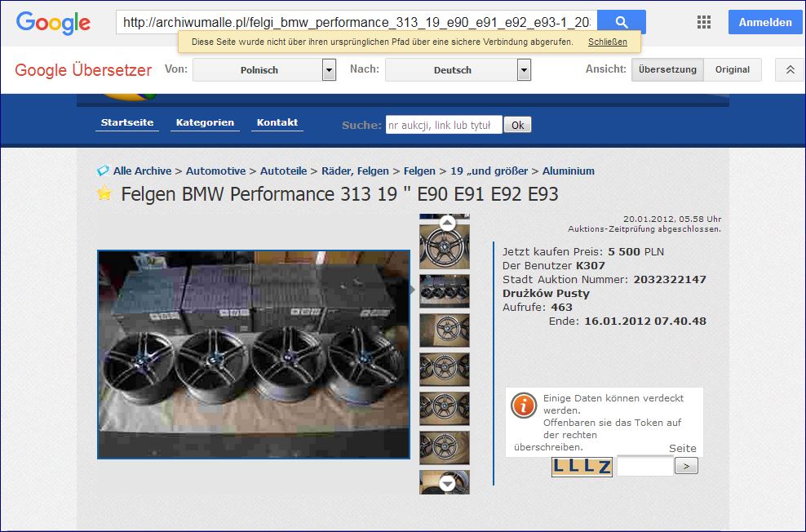
Task: Click the timestamp 20.01.2012, 05.58 Uhr
Action: tap(672, 219)
